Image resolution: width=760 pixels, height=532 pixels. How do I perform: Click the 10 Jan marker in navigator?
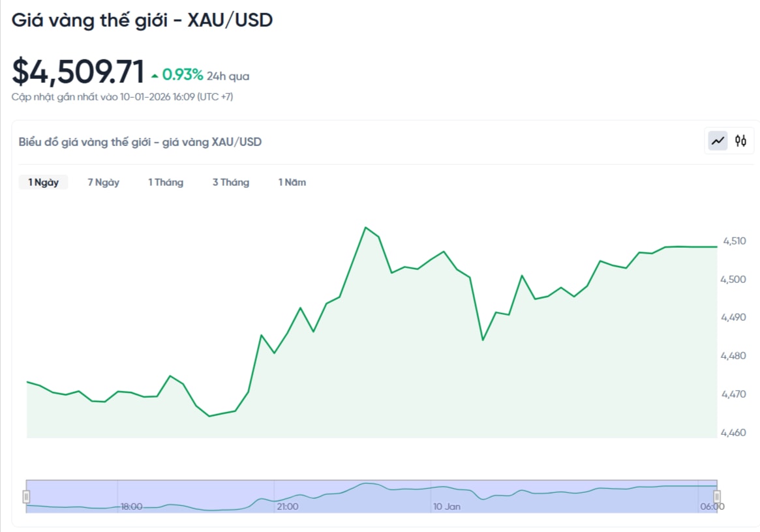[x=447, y=507]
